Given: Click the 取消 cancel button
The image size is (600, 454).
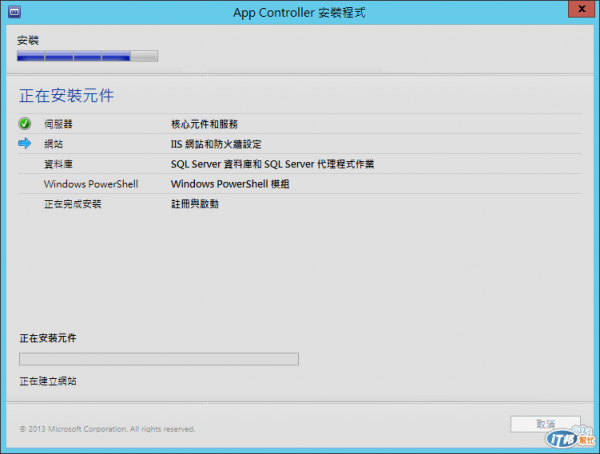Looking at the screenshot, I should click(x=545, y=424).
